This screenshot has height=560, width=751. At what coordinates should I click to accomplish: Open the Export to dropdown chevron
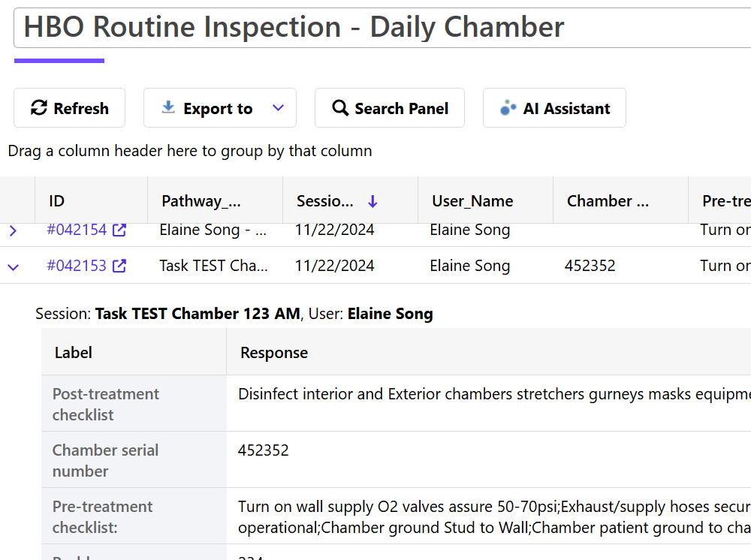pos(278,107)
